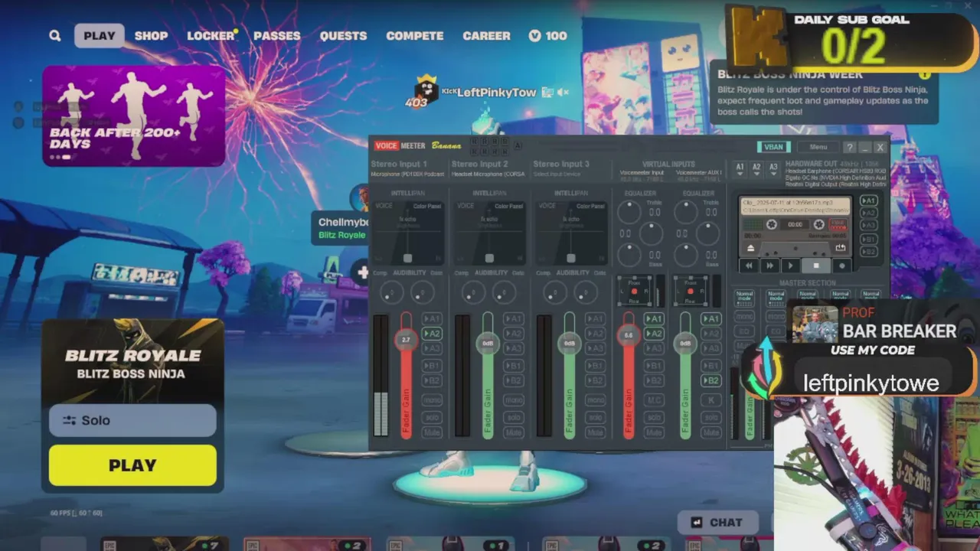The height and width of the screenshot is (551, 980).
Task: Enable A1 routing on Stereo Input 1
Action: [x=433, y=319]
